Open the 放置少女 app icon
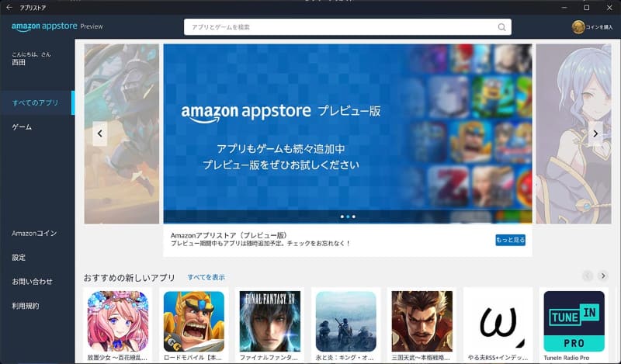This screenshot has height=364, width=621. point(118,321)
